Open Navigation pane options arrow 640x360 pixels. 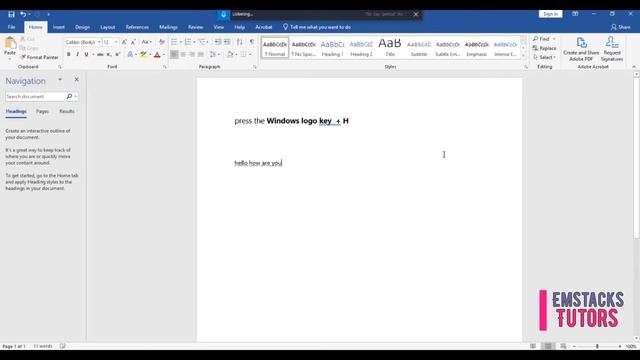[x=60, y=80]
